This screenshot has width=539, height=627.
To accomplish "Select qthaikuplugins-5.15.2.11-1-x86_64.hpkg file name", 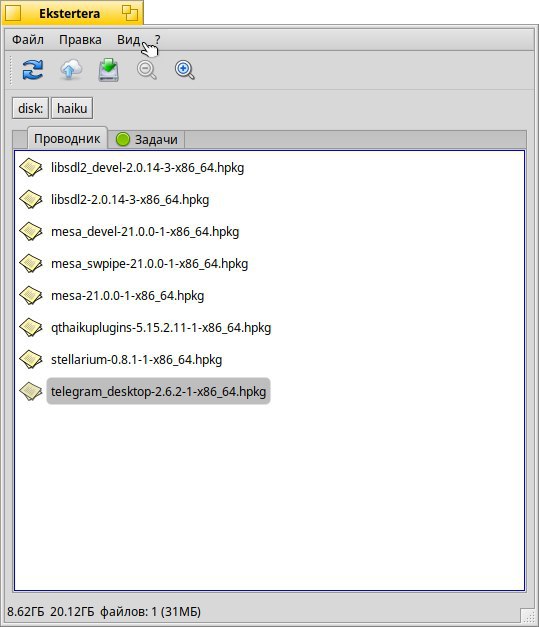I will coord(161,327).
